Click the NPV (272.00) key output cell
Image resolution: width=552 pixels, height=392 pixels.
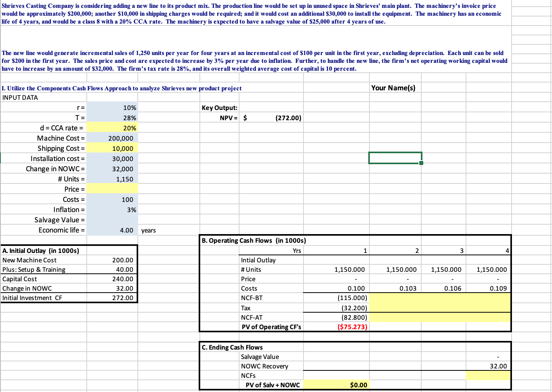pyautogui.click(x=271, y=118)
